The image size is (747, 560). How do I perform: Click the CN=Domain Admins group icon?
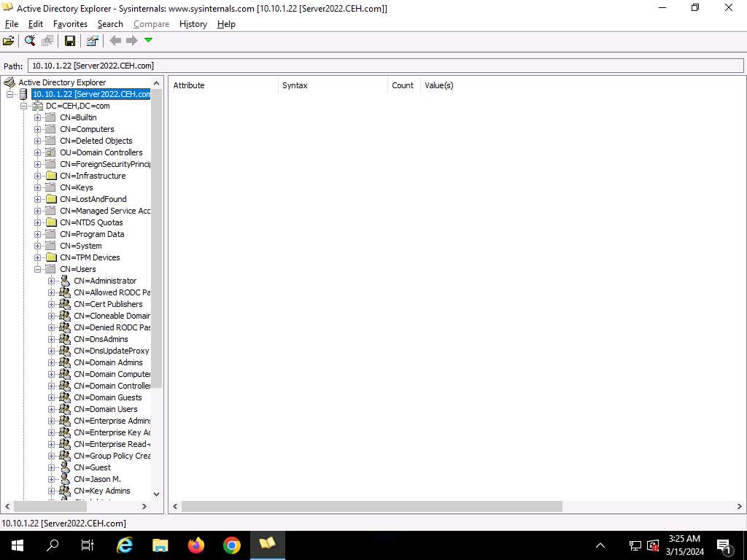pyautogui.click(x=65, y=362)
